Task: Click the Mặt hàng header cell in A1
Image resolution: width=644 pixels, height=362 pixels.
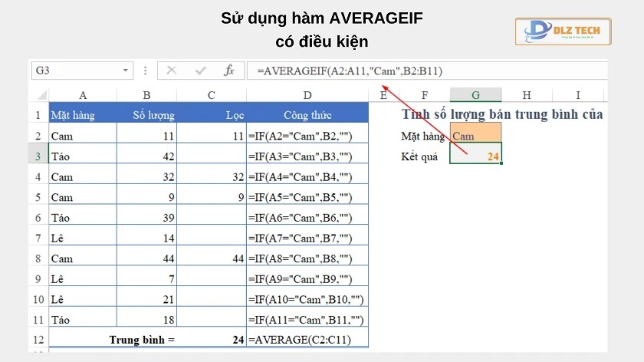Action: (83, 115)
